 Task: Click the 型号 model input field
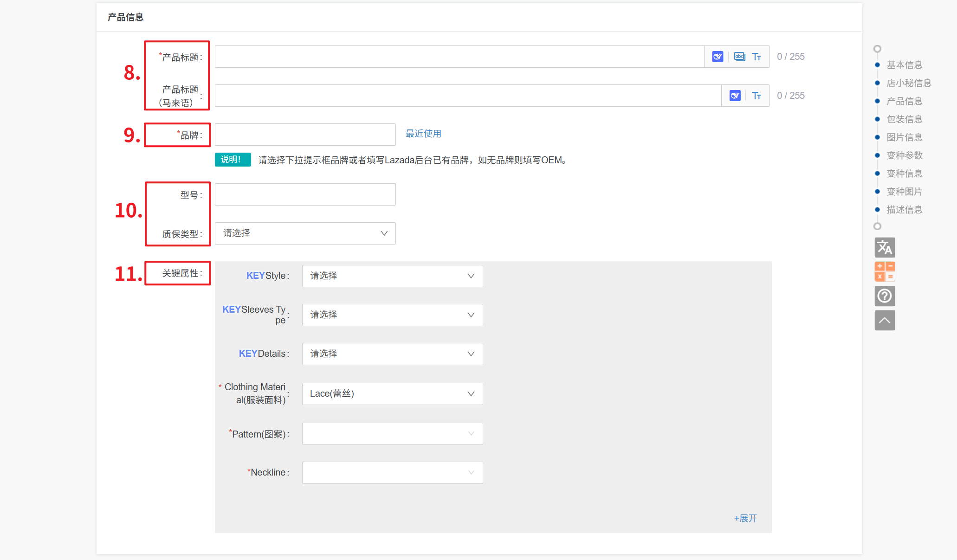point(305,194)
